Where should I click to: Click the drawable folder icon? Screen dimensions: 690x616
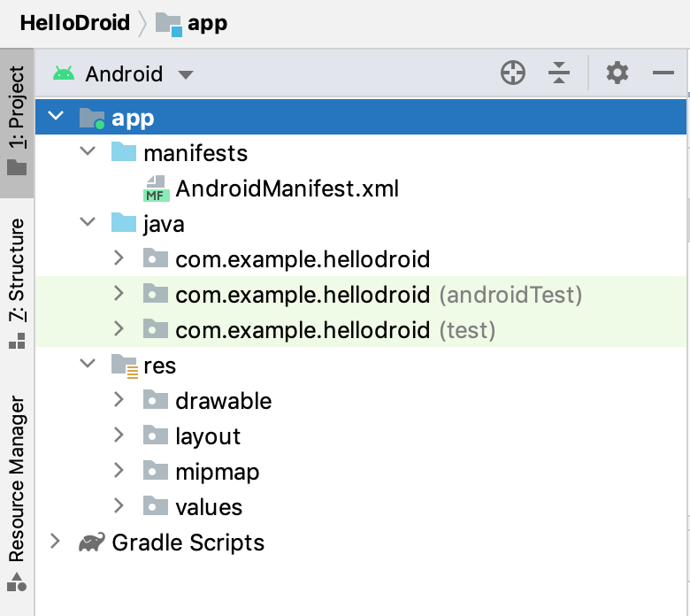pyautogui.click(x=156, y=400)
